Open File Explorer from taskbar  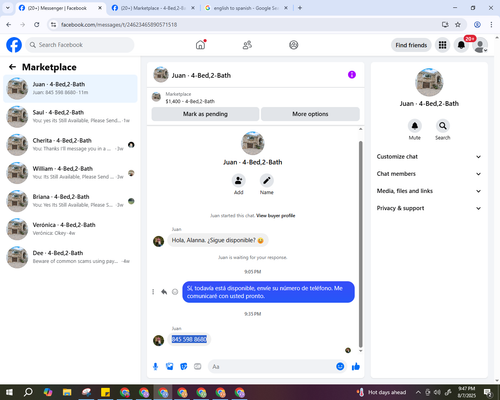tap(67, 392)
